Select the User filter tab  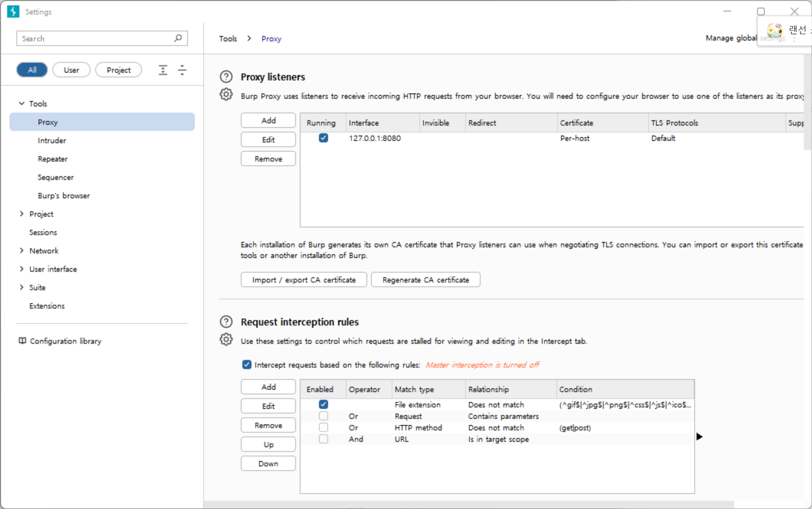coord(71,70)
